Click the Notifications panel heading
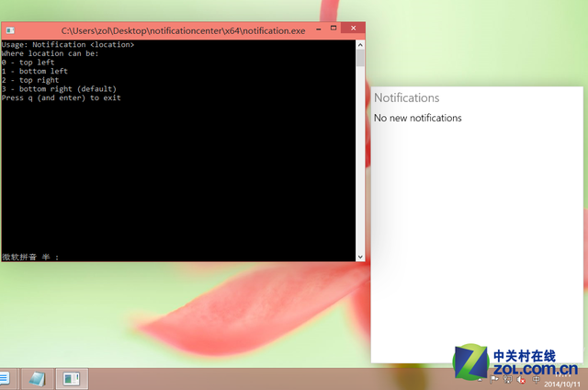 point(406,97)
